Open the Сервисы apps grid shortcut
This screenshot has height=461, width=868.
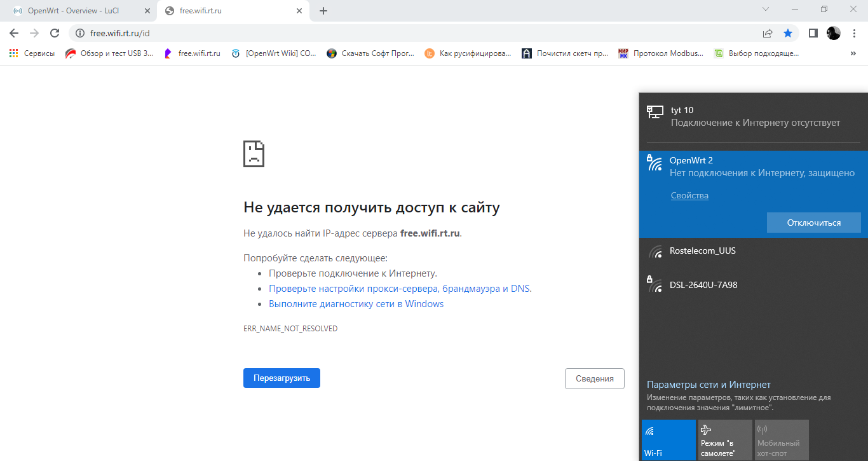32,53
